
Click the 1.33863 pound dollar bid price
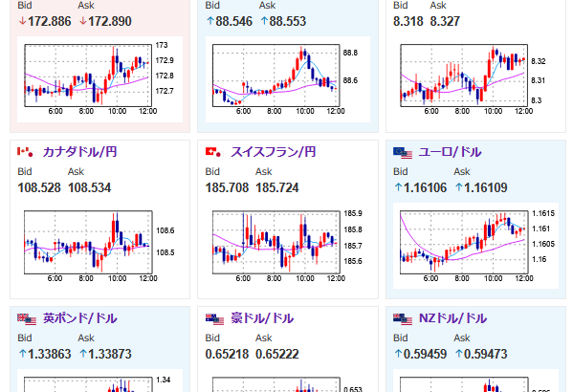[x=50, y=354]
